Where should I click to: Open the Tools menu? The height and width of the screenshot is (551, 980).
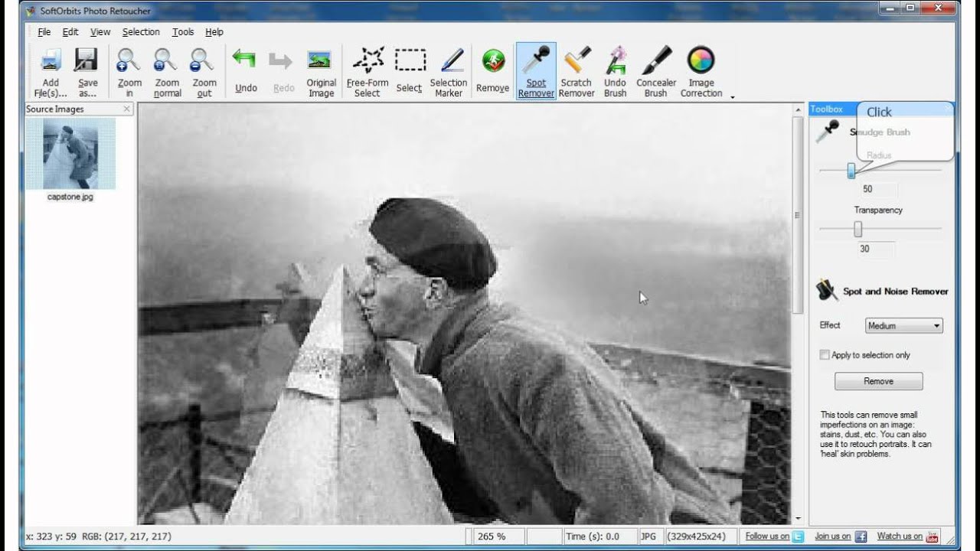(x=183, y=32)
